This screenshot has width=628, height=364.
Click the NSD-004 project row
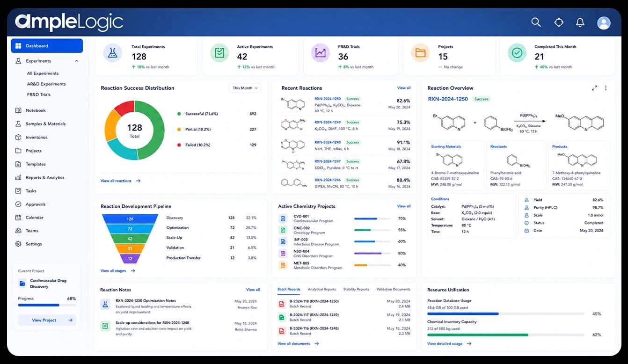(x=344, y=254)
